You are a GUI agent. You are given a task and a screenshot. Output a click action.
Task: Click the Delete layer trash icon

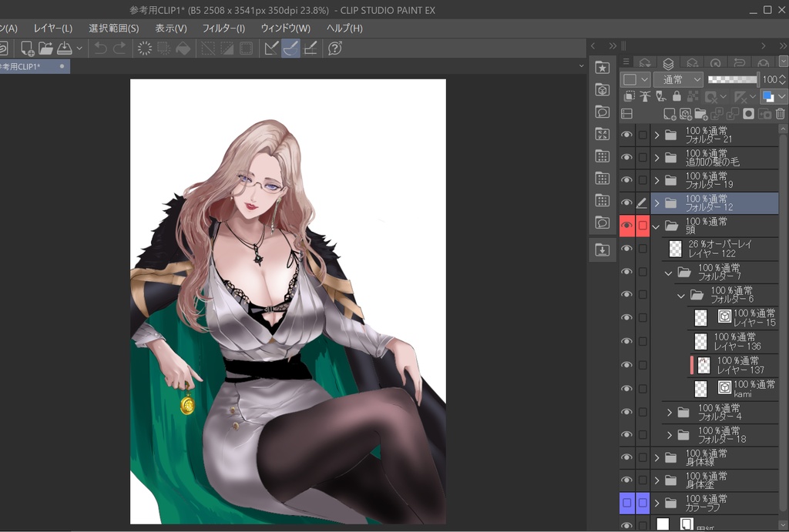[780, 114]
